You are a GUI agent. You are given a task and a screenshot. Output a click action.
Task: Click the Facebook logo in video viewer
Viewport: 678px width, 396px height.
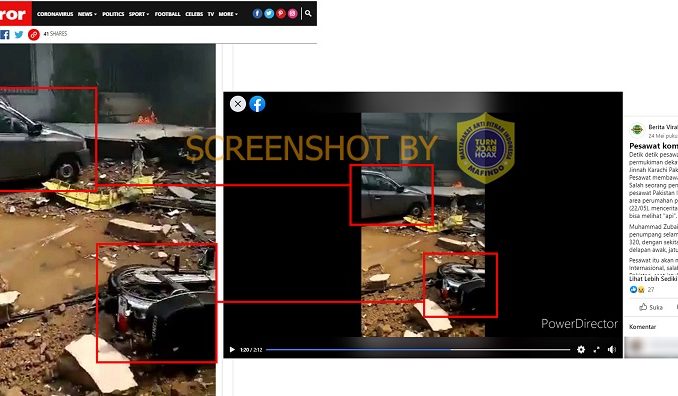pyautogui.click(x=257, y=104)
